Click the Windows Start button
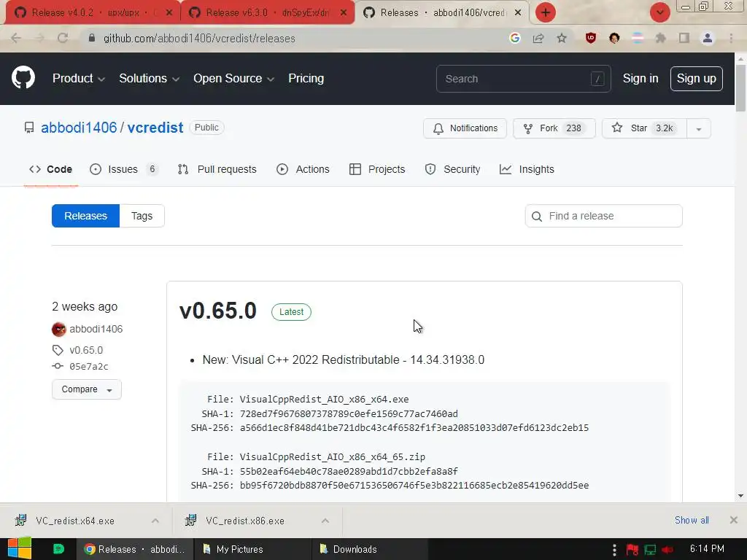Image resolution: width=747 pixels, height=560 pixels. (20, 548)
